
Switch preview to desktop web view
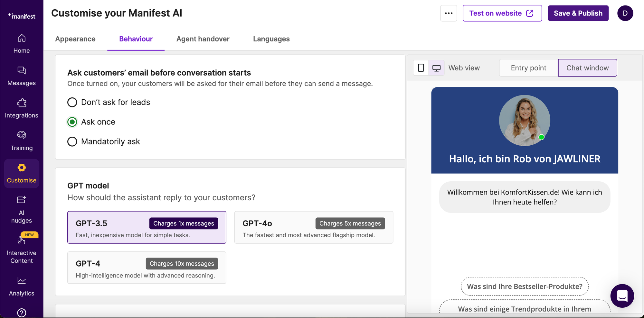click(x=436, y=68)
